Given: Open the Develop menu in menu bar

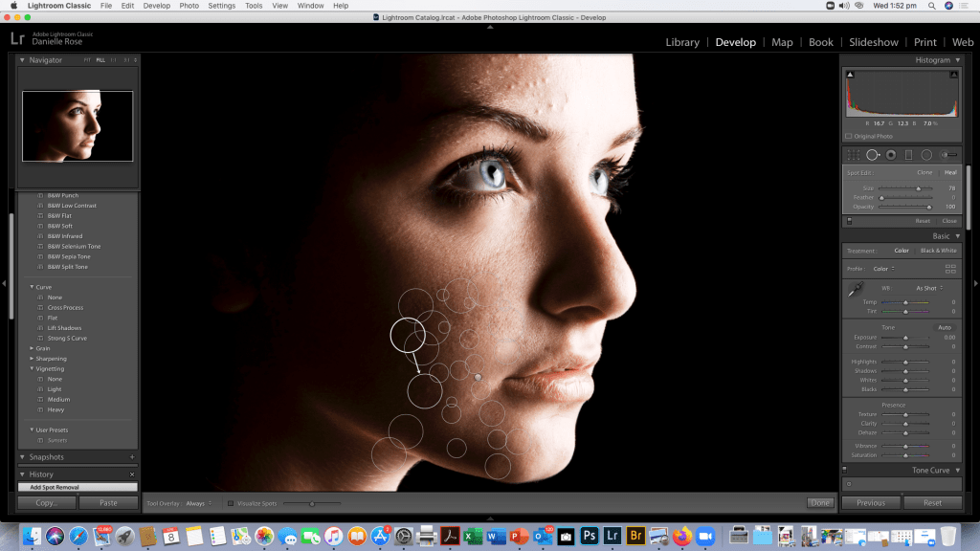Looking at the screenshot, I should tap(156, 6).
